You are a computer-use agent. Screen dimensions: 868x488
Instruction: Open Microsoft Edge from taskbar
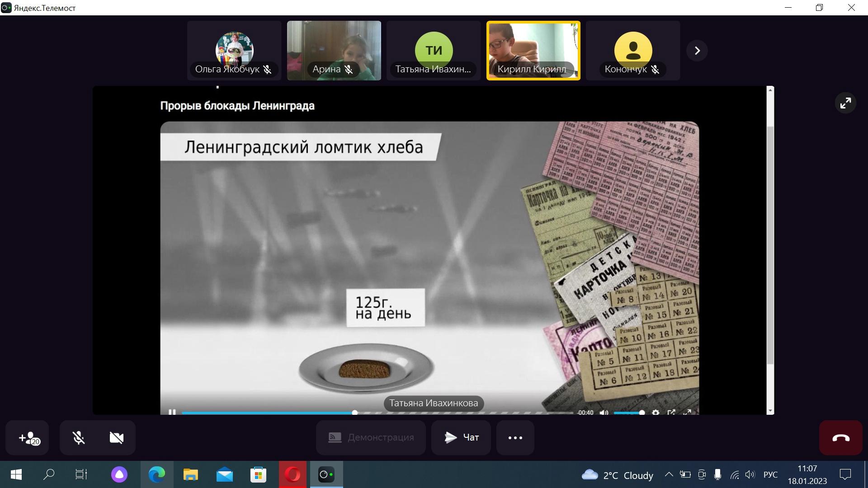[x=157, y=474]
